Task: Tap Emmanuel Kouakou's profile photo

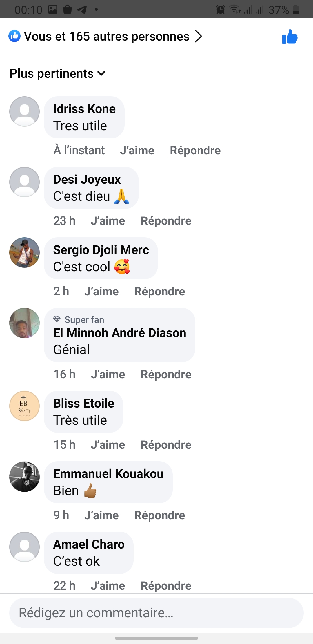Action: point(25,476)
